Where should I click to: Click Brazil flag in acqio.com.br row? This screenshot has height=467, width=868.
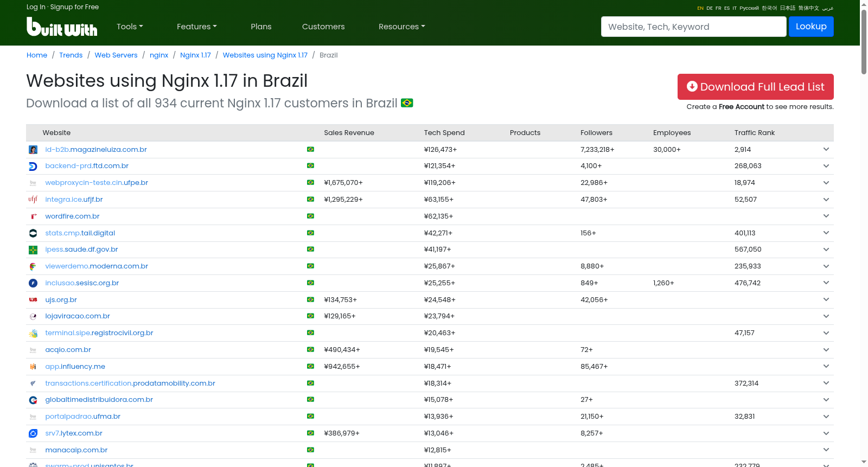tap(310, 350)
